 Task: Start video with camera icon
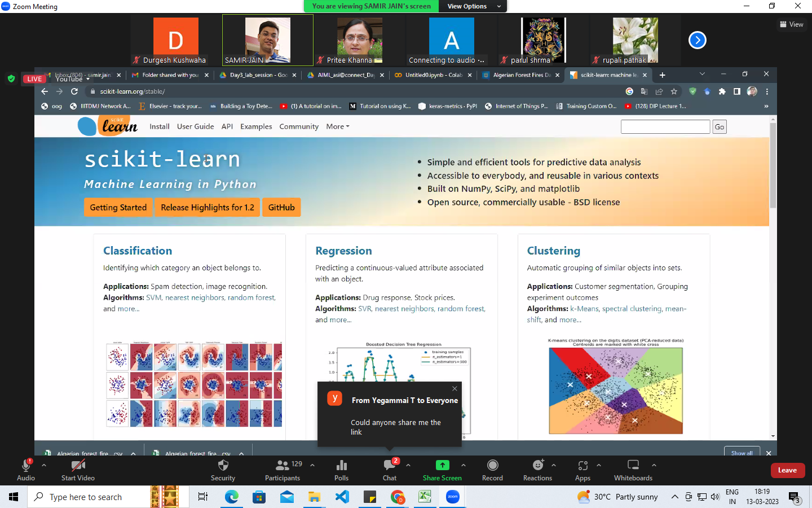78,465
